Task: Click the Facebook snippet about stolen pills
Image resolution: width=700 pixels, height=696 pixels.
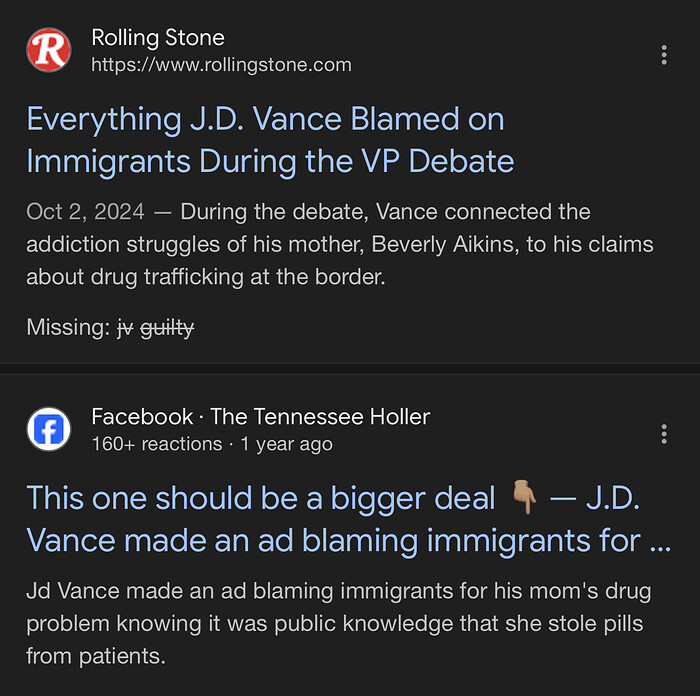Action: 336,624
